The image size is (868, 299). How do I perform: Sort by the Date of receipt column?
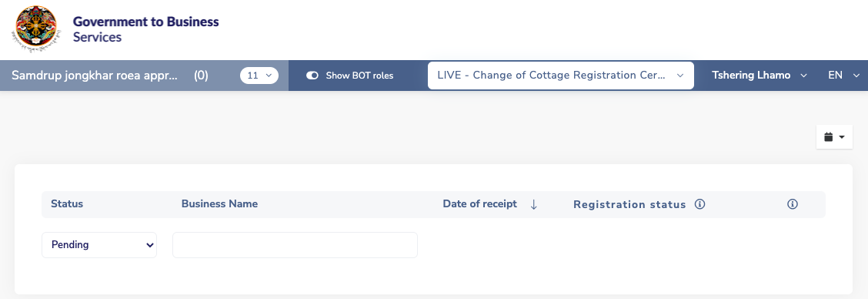click(x=480, y=203)
